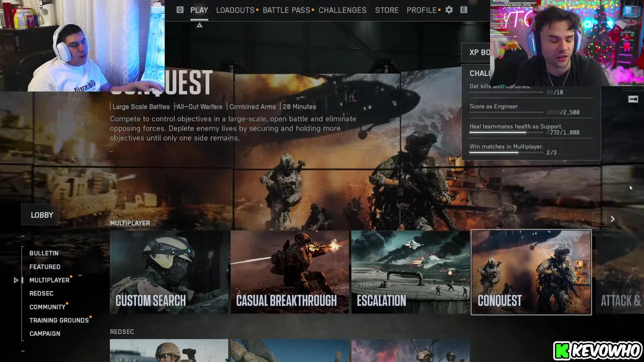Click the second REDSEC mode card
The image size is (644, 362).
pyautogui.click(x=290, y=350)
